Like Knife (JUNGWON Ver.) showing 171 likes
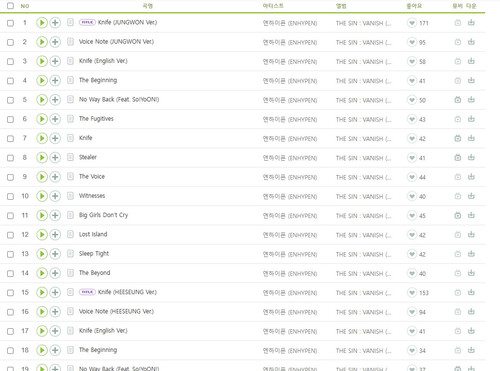 pos(412,23)
